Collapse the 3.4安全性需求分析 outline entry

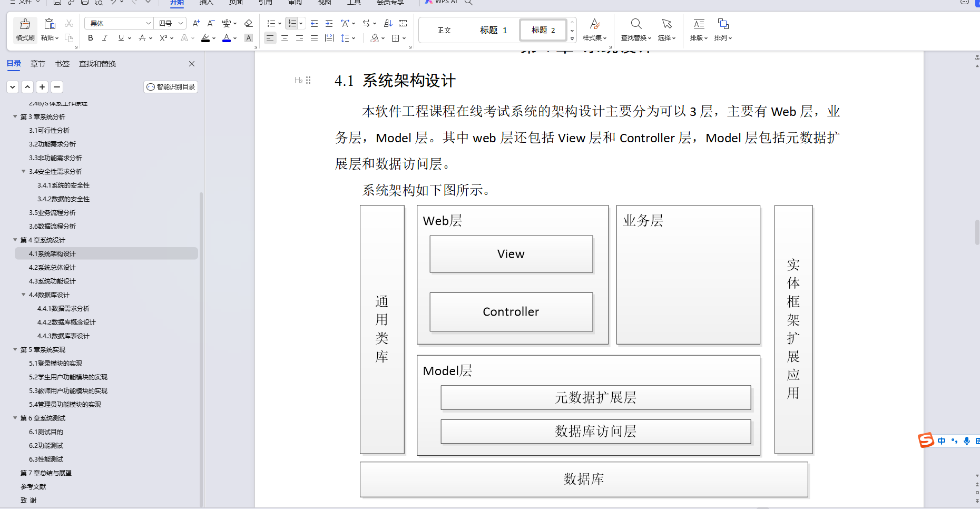[x=23, y=171]
